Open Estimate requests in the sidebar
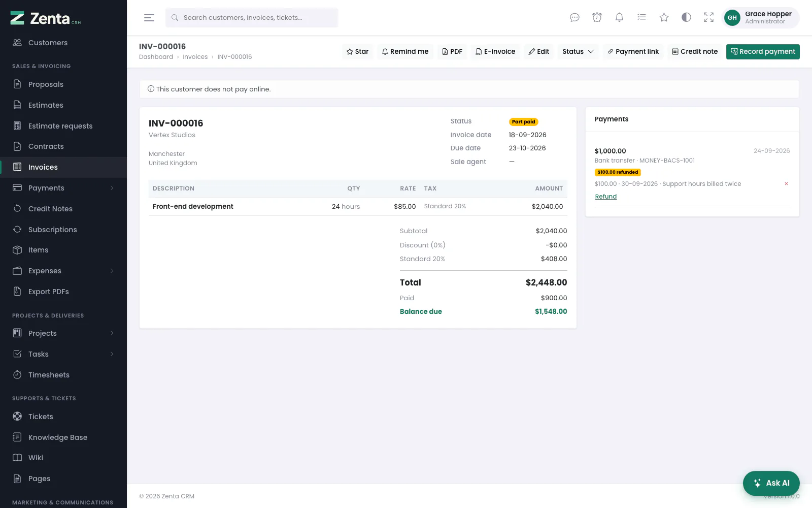Viewport: 812px width, 508px height. pyautogui.click(x=63, y=126)
